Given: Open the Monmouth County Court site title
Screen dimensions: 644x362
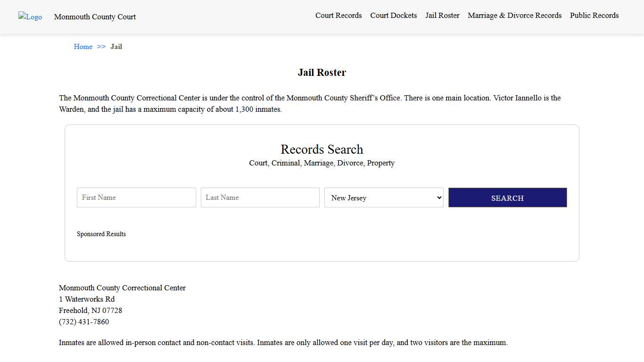Looking at the screenshot, I should click(x=95, y=17).
